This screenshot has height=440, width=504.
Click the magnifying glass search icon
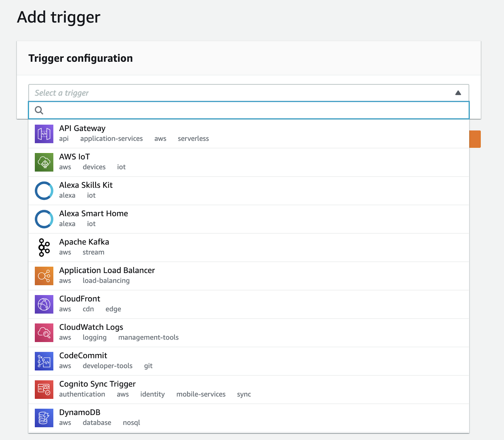[x=39, y=110]
